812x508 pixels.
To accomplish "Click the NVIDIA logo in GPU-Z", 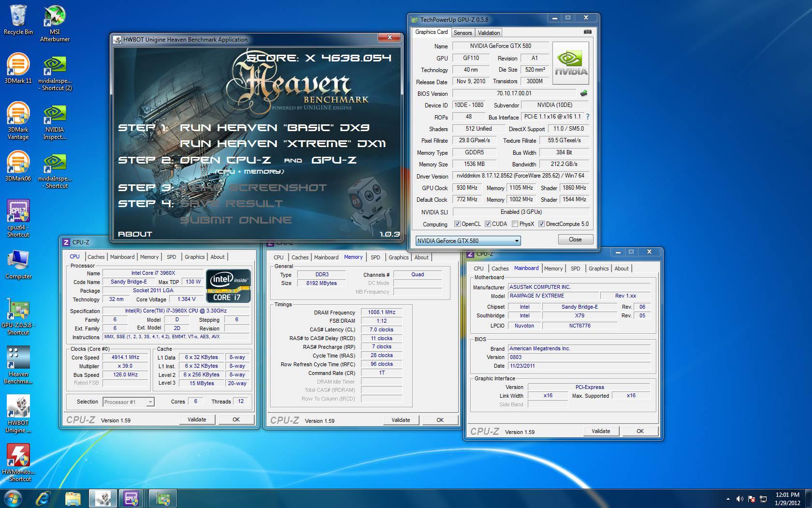I will [570, 63].
